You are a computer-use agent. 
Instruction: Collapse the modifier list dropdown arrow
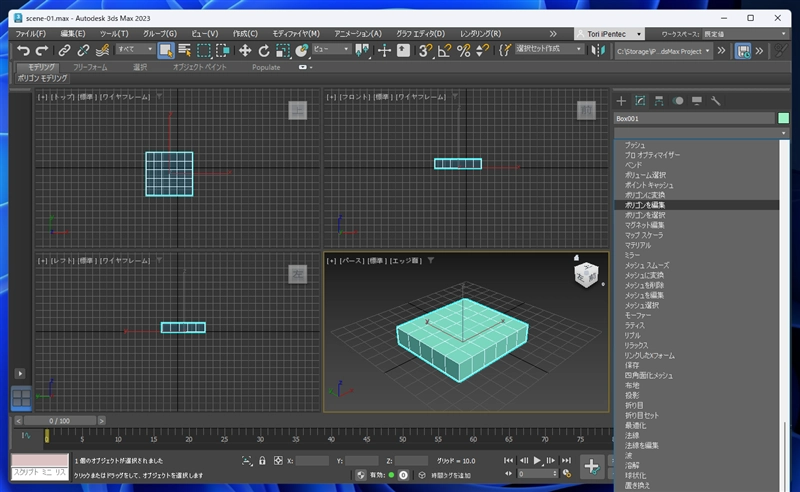tap(783, 133)
